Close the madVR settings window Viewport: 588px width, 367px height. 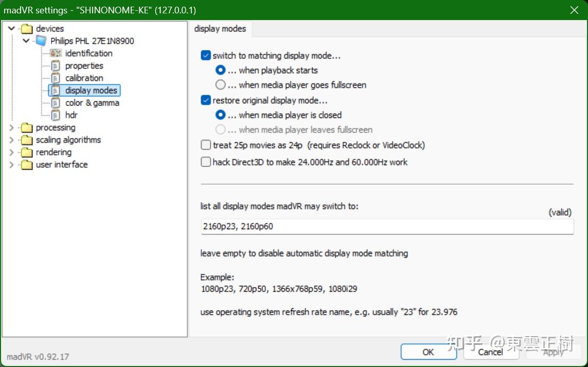pyautogui.click(x=574, y=10)
